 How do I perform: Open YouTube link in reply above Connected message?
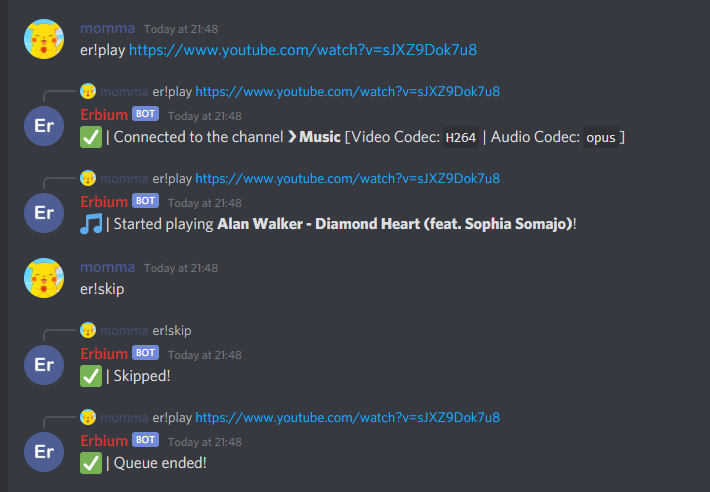pyautogui.click(x=347, y=91)
